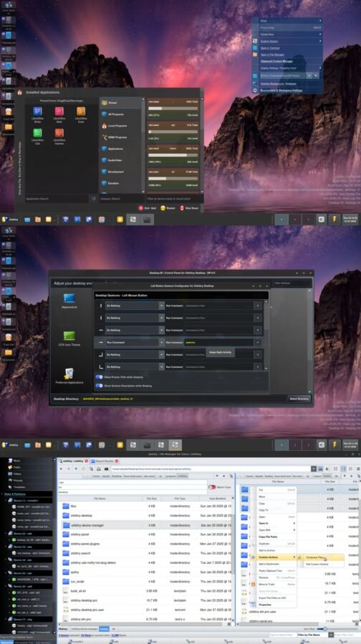Choose Open in File Manager from desktop menu
The width and height of the screenshot is (361, 644).
tap(287, 54)
